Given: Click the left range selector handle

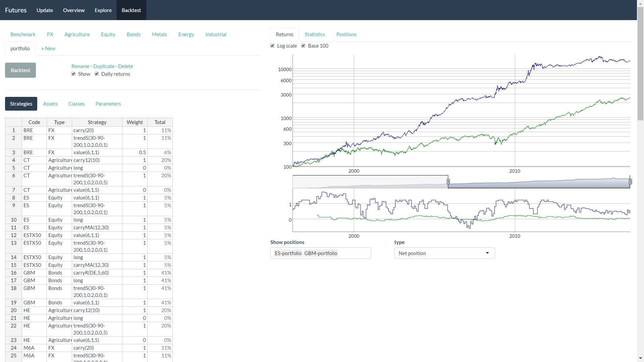Looking at the screenshot, I should pyautogui.click(x=448, y=182).
